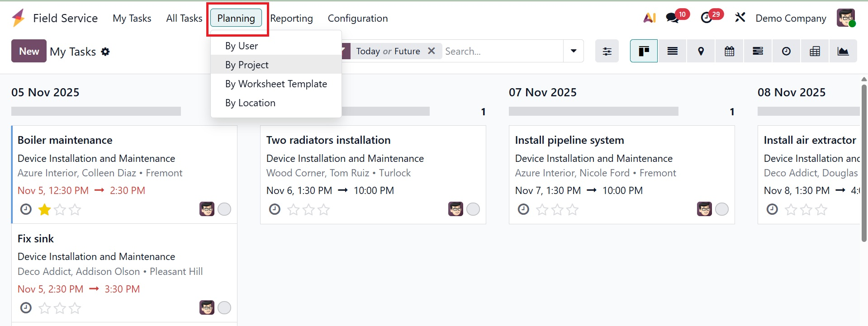Viewport: 868px width, 326px height.
Task: Create a New task
Action: click(29, 51)
